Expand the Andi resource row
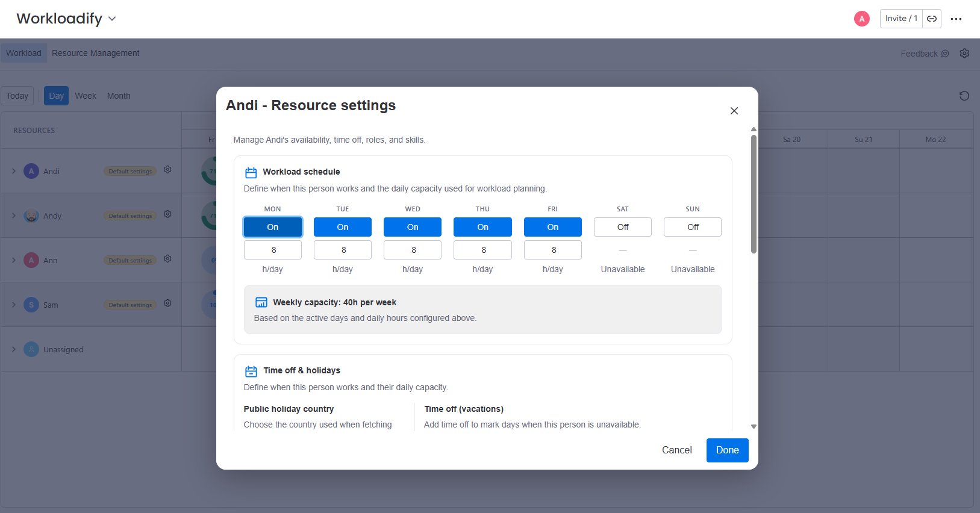Viewport: 980px width, 513px height. (x=14, y=171)
